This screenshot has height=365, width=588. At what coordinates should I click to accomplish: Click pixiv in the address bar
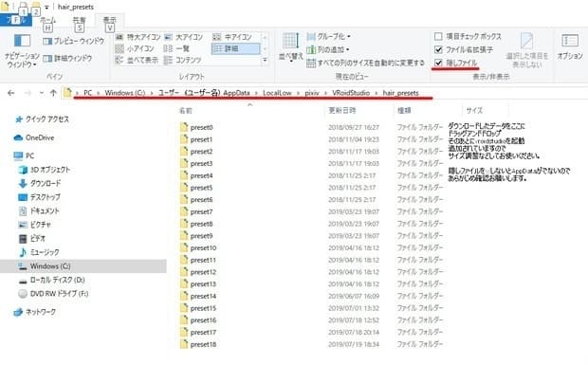click(x=312, y=93)
